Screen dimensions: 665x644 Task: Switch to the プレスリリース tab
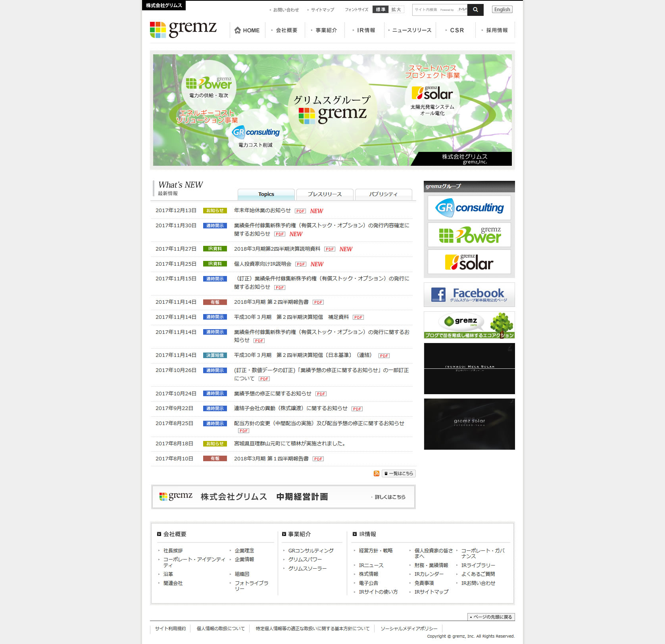325,194
